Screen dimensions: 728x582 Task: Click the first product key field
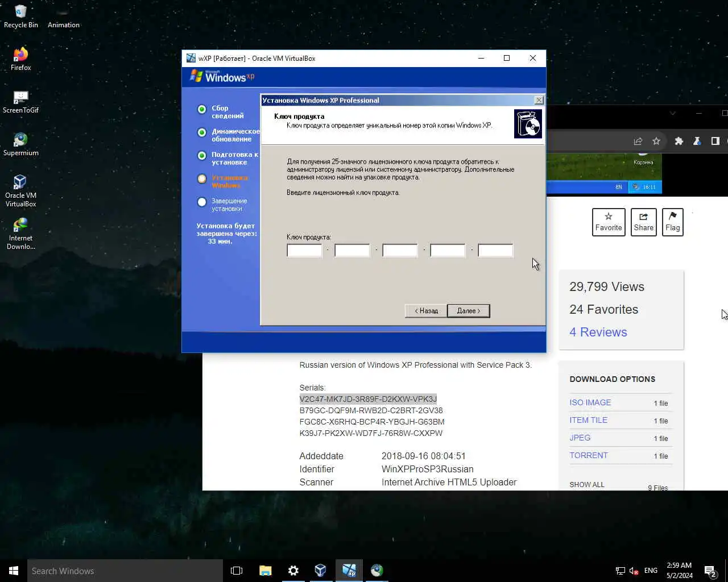coord(304,251)
